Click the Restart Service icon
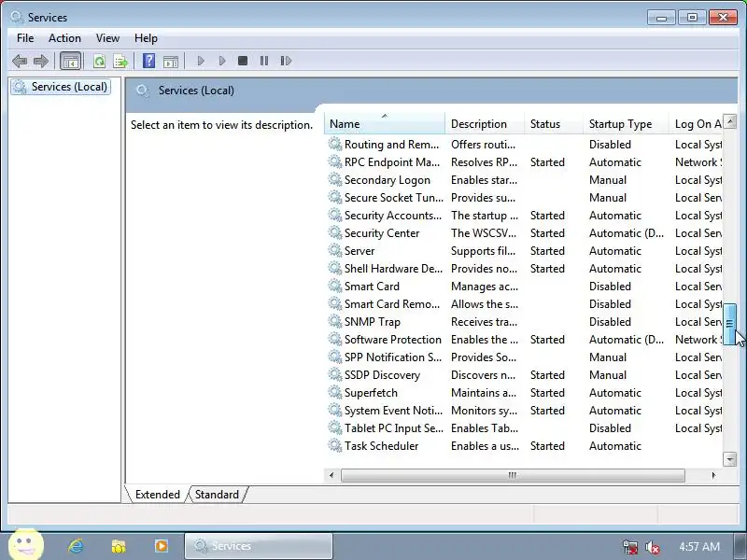This screenshot has height=560, width=747. [x=286, y=61]
